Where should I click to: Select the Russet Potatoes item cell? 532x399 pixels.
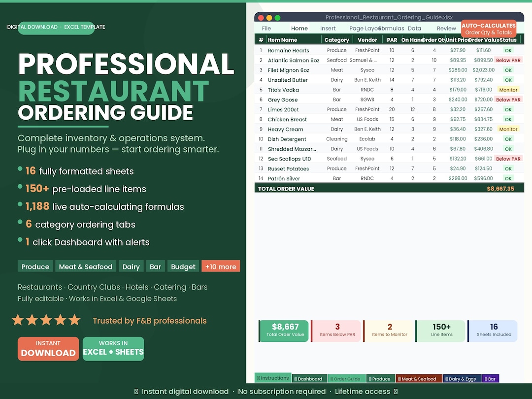(288, 168)
